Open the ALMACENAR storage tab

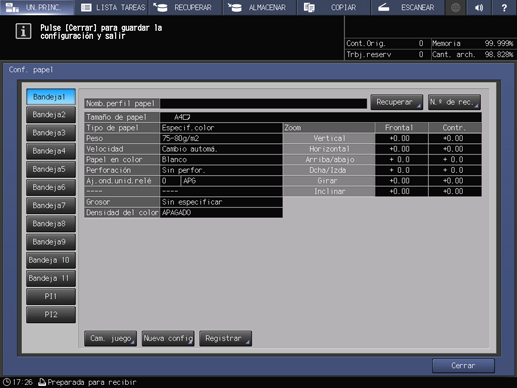tap(259, 7)
